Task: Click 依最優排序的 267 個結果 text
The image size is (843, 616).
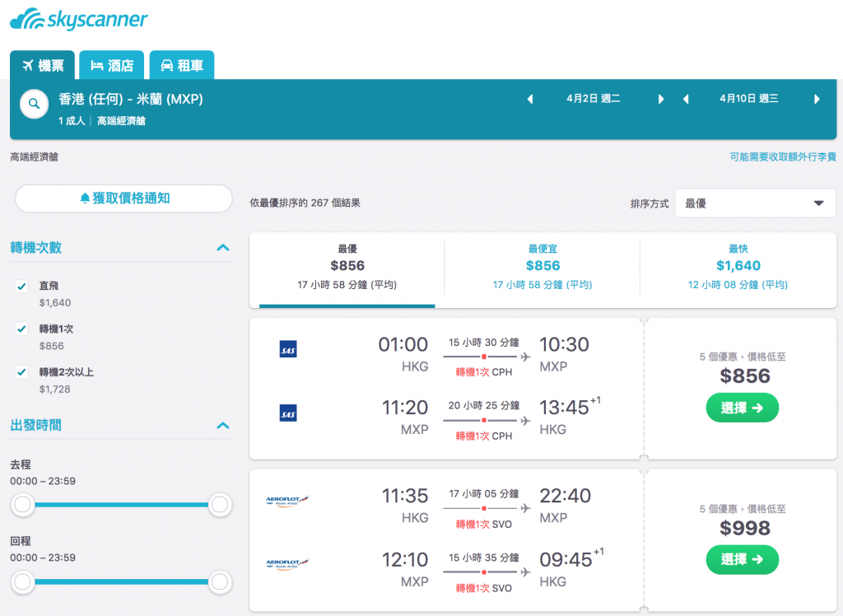Action: click(305, 203)
